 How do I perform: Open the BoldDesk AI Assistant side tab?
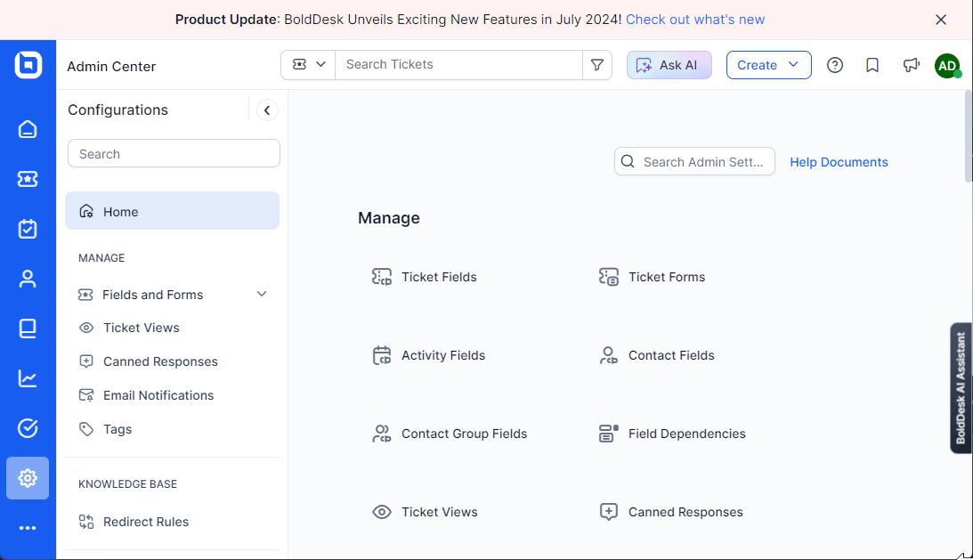click(961, 388)
